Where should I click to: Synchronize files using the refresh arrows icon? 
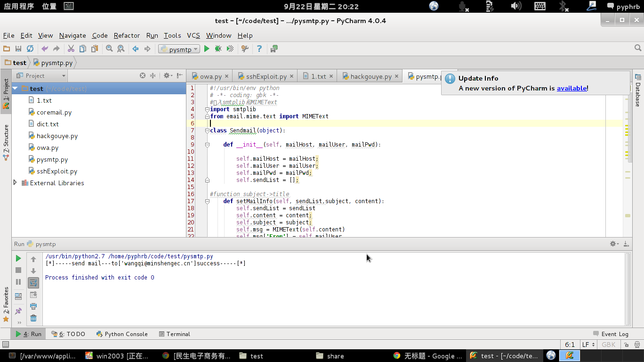30,49
